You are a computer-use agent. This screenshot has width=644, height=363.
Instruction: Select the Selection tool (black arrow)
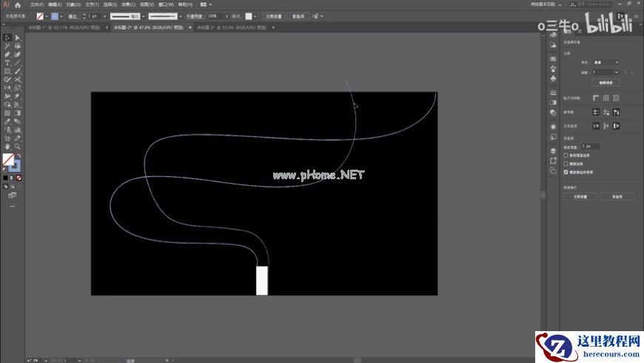click(7, 38)
